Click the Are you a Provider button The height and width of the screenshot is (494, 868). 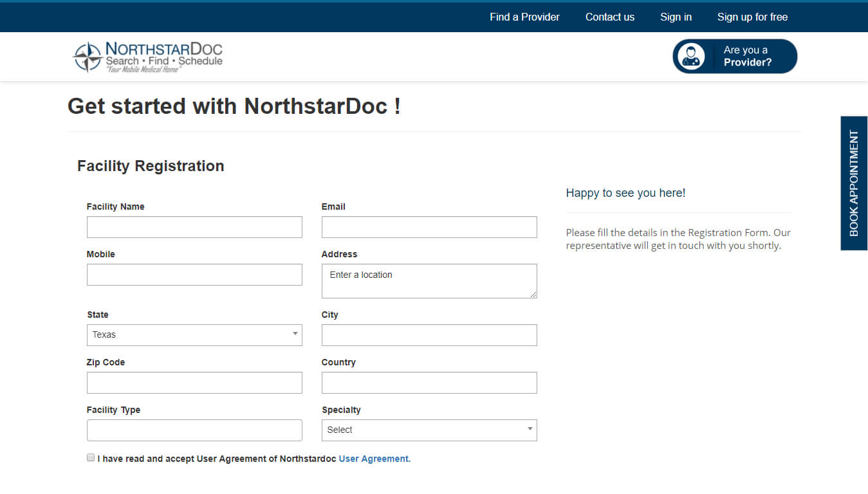coord(735,57)
